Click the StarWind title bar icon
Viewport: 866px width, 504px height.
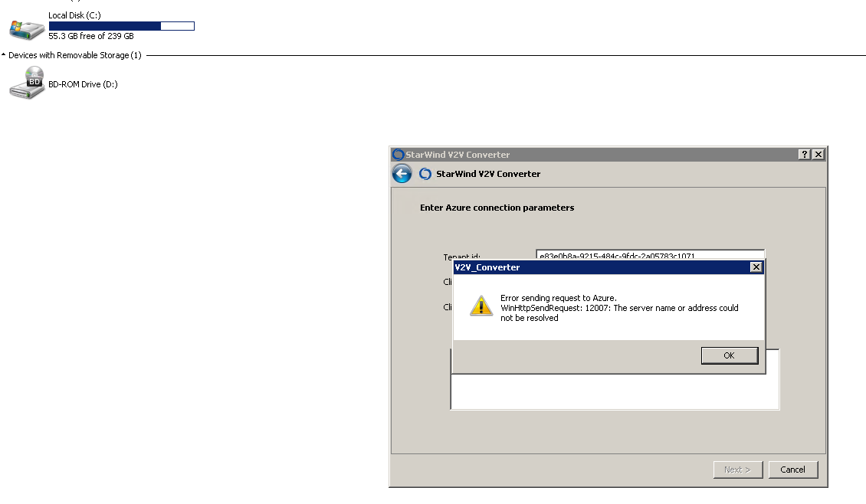(x=399, y=155)
